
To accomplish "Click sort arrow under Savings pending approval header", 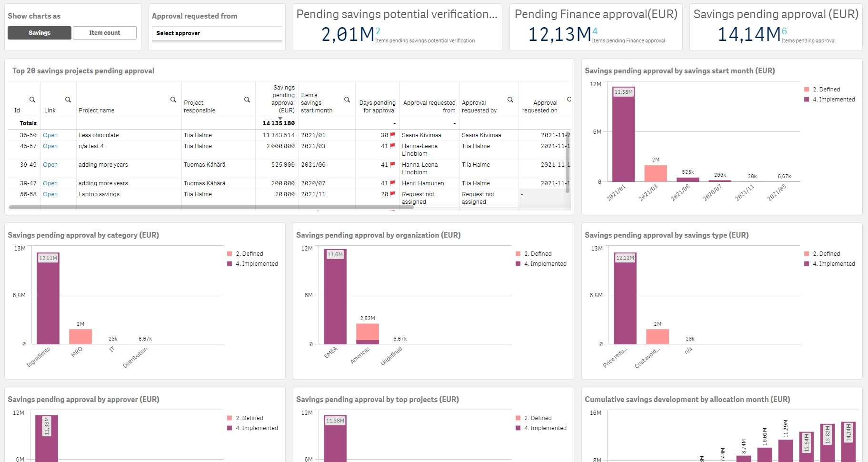I will tap(280, 118).
